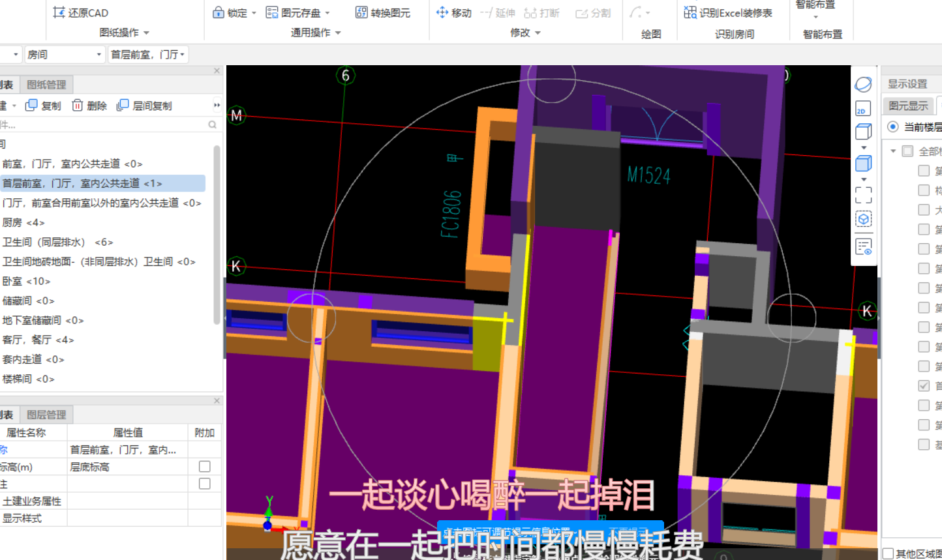The image size is (942, 560).
Task: Select 厨房 <4> in component list
Action: (103, 222)
